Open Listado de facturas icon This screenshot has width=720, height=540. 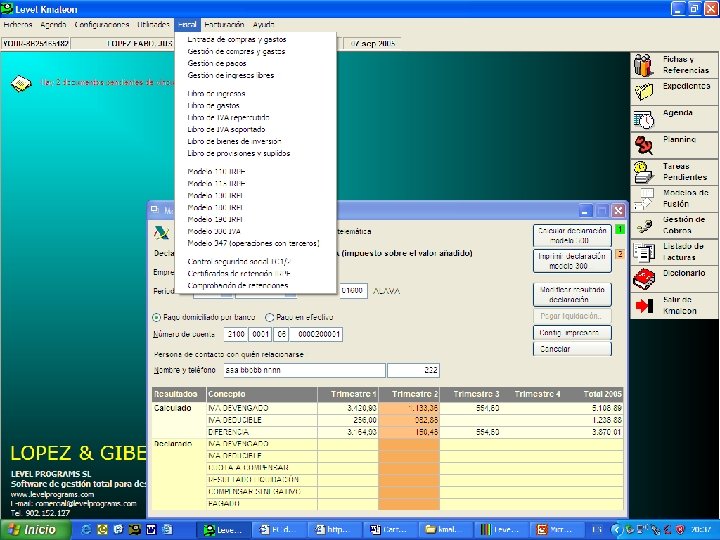pyautogui.click(x=643, y=252)
